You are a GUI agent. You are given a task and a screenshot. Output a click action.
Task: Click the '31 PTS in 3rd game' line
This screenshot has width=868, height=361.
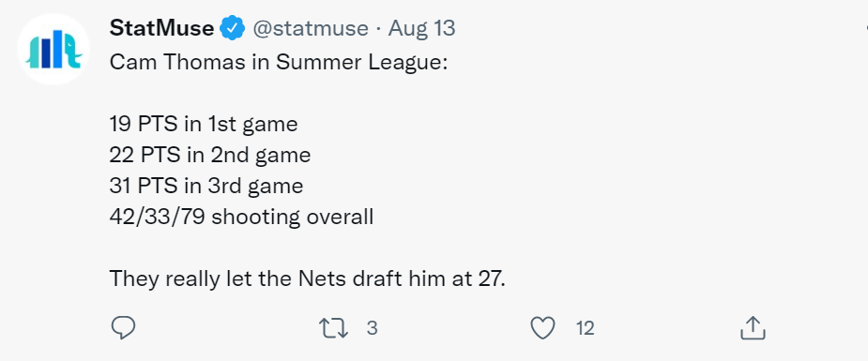[206, 186]
